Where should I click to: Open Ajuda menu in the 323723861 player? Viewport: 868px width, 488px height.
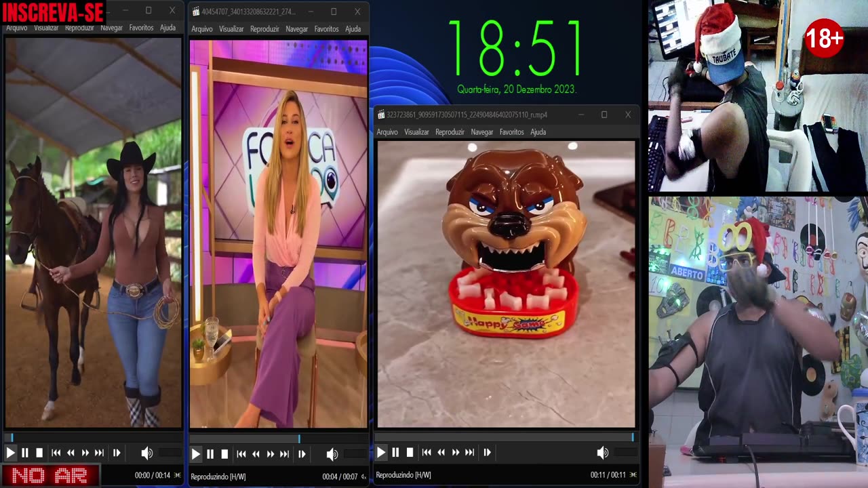click(x=538, y=132)
